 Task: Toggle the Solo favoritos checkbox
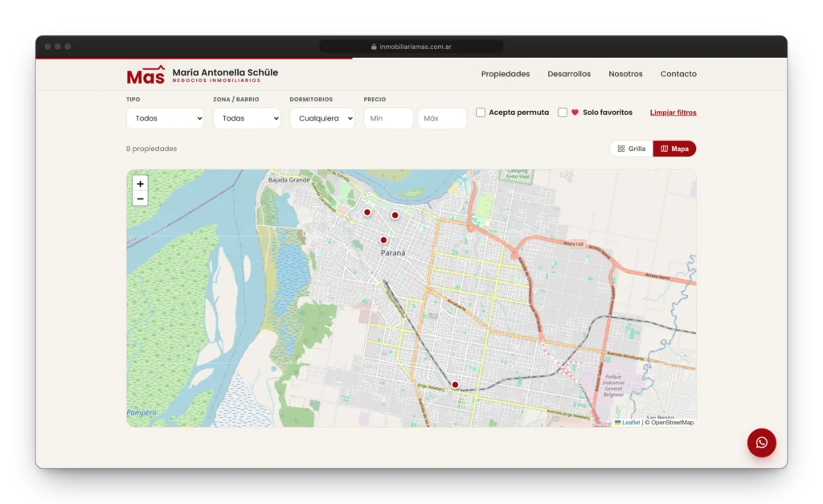[x=562, y=113]
